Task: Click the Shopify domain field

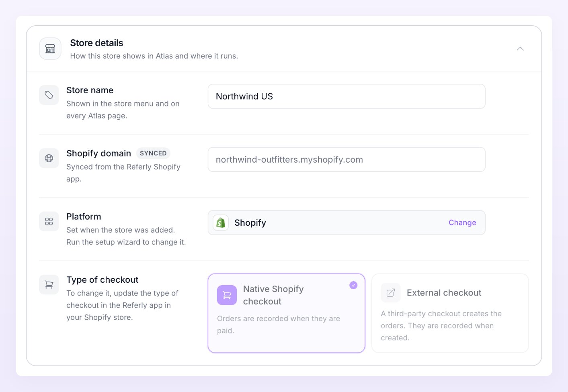Action: pyautogui.click(x=347, y=159)
